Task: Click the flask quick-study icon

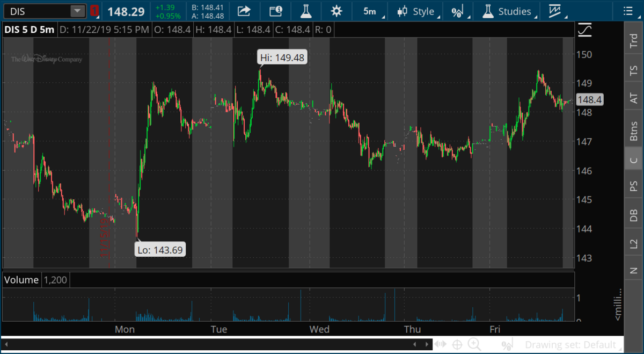Action: (x=306, y=11)
